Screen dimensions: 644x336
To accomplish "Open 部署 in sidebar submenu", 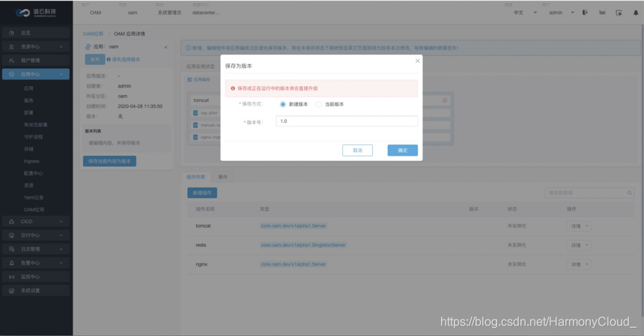I will click(28, 112).
